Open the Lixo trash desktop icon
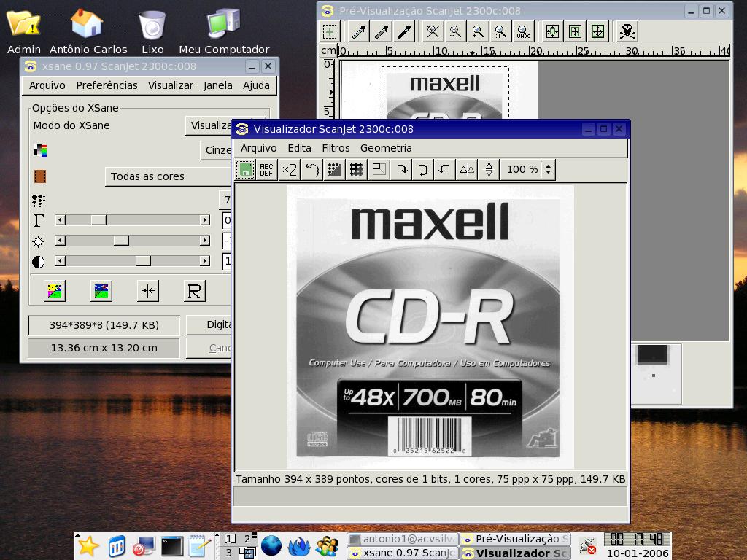The image size is (747, 560). 152,31
